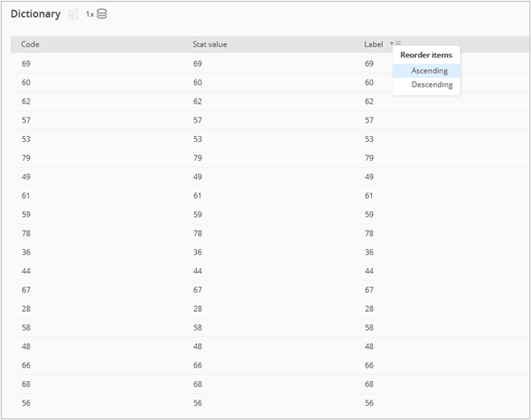Click Stat value cell showing 44
Image resolution: width=531 pixels, height=420 pixels.
click(x=197, y=270)
